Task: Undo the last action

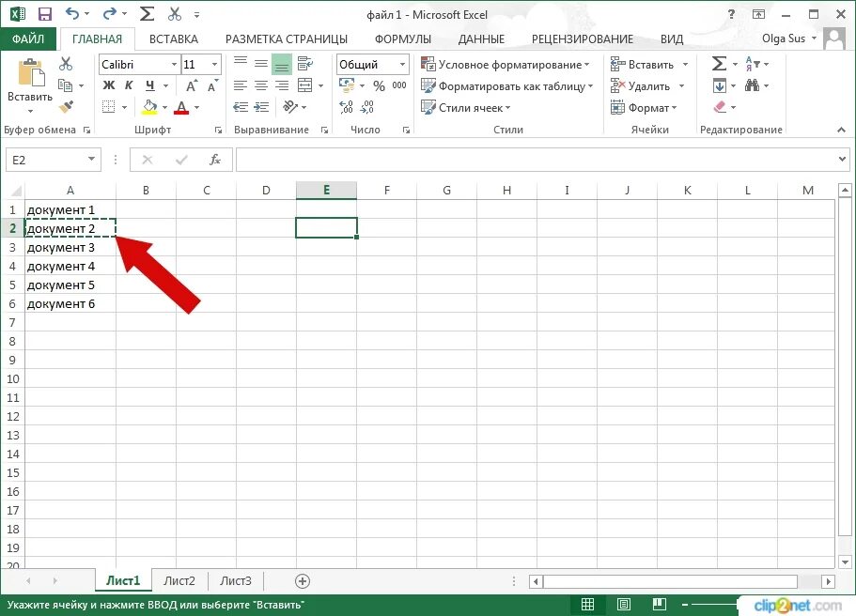Action: (x=72, y=14)
